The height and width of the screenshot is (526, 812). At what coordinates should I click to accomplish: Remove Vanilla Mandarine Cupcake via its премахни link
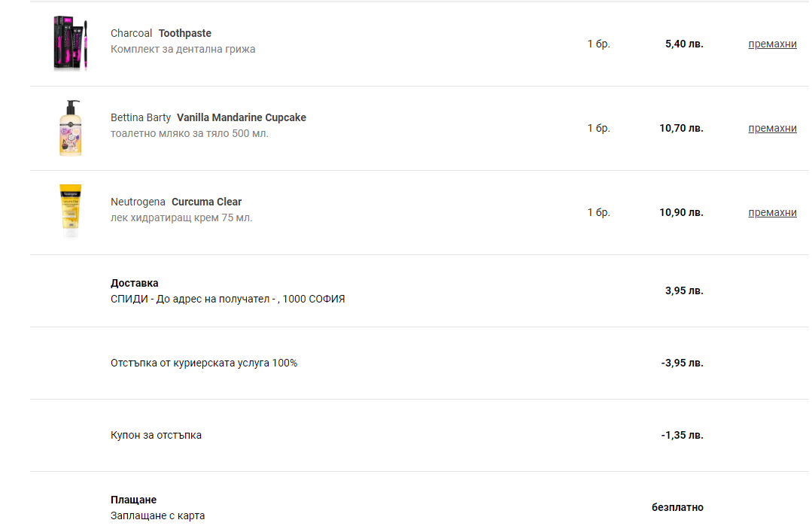pyautogui.click(x=772, y=129)
